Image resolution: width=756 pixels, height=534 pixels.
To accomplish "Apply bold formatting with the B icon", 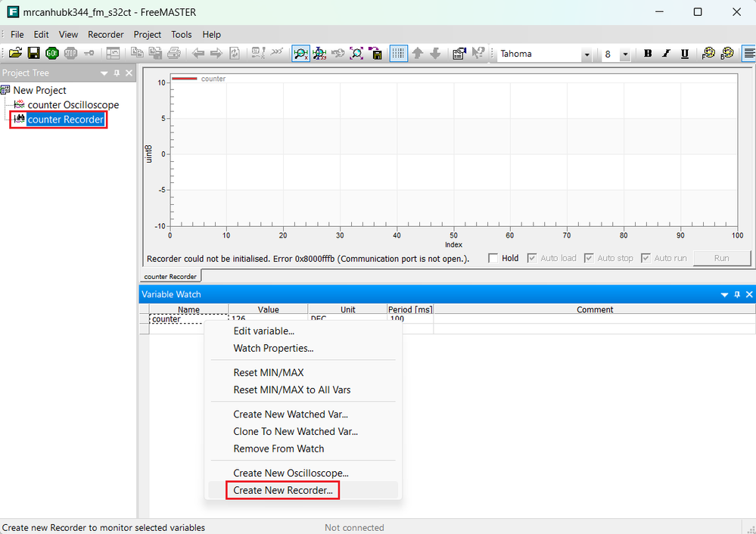I will point(648,54).
